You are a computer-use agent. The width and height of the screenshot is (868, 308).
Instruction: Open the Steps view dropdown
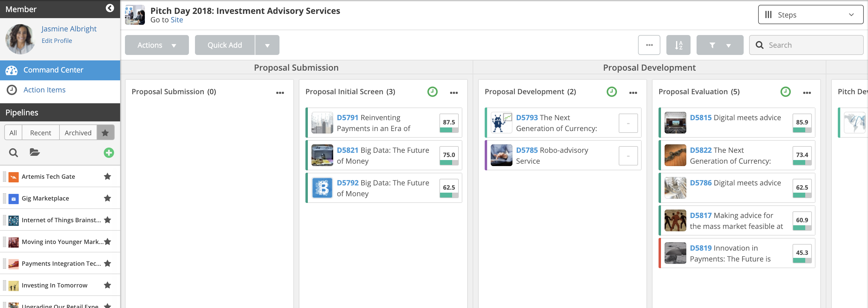tap(810, 14)
